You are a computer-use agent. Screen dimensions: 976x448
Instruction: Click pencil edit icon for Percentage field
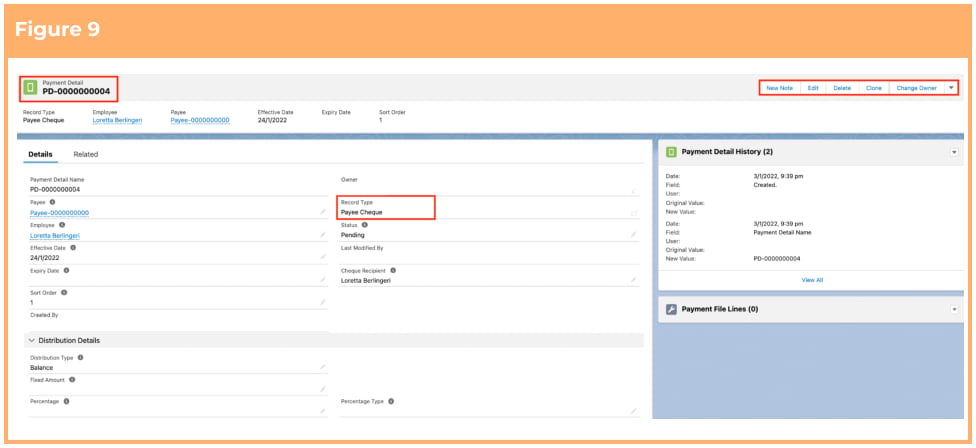point(322,411)
